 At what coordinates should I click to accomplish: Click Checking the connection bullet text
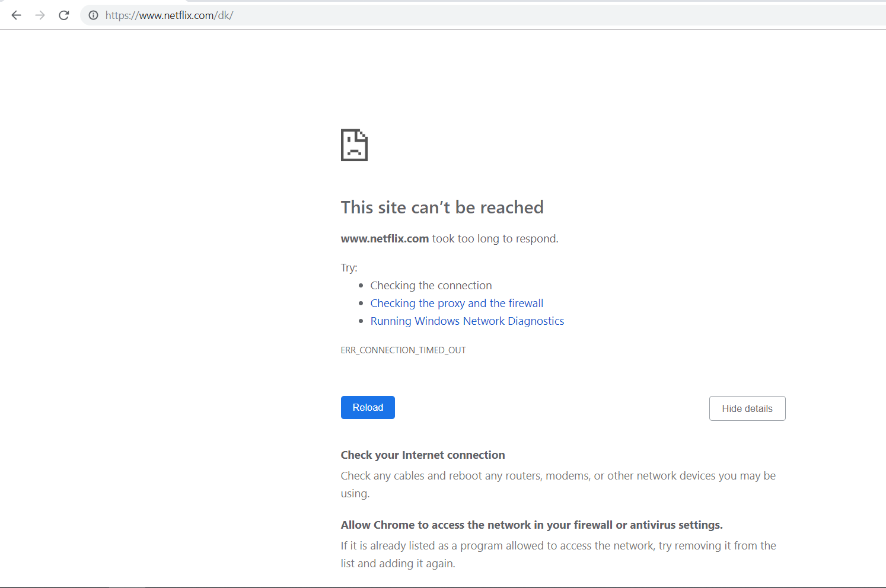point(431,286)
